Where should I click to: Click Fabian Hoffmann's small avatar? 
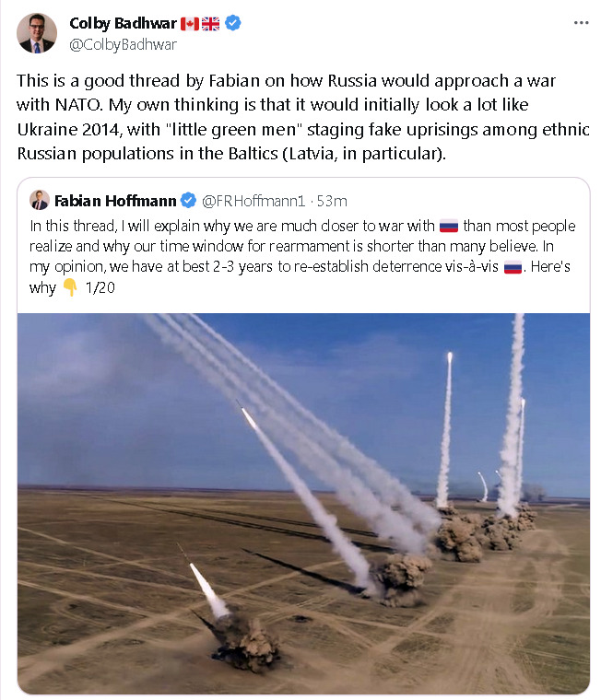pos(39,200)
